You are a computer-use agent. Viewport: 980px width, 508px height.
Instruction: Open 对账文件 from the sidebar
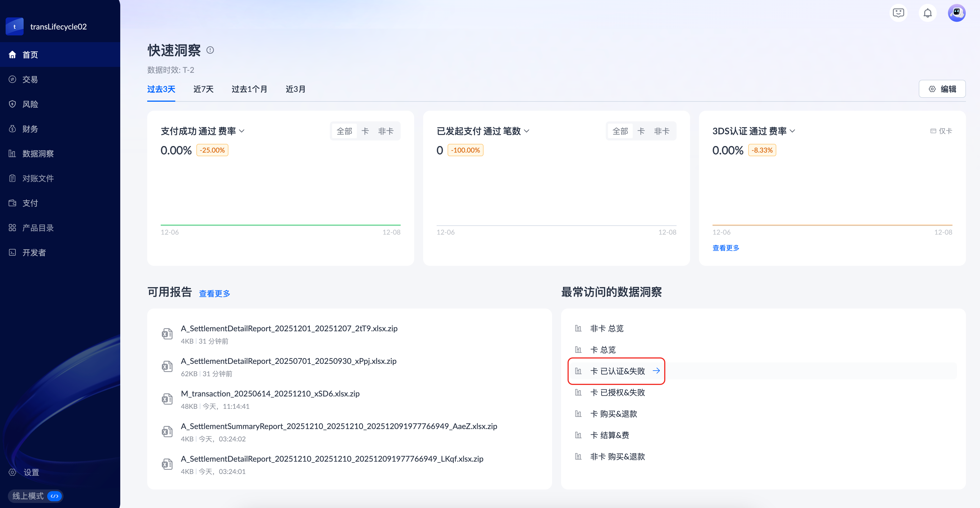pos(38,178)
